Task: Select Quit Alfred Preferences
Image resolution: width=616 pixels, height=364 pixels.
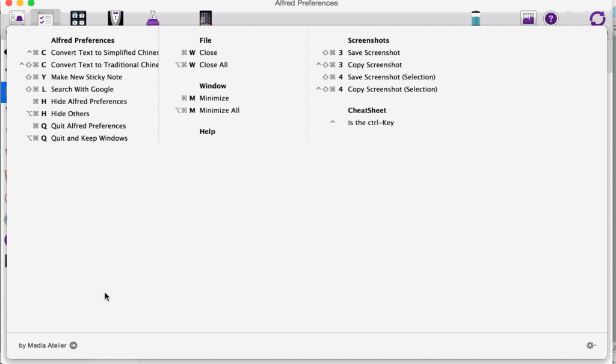Action: pyautogui.click(x=88, y=125)
